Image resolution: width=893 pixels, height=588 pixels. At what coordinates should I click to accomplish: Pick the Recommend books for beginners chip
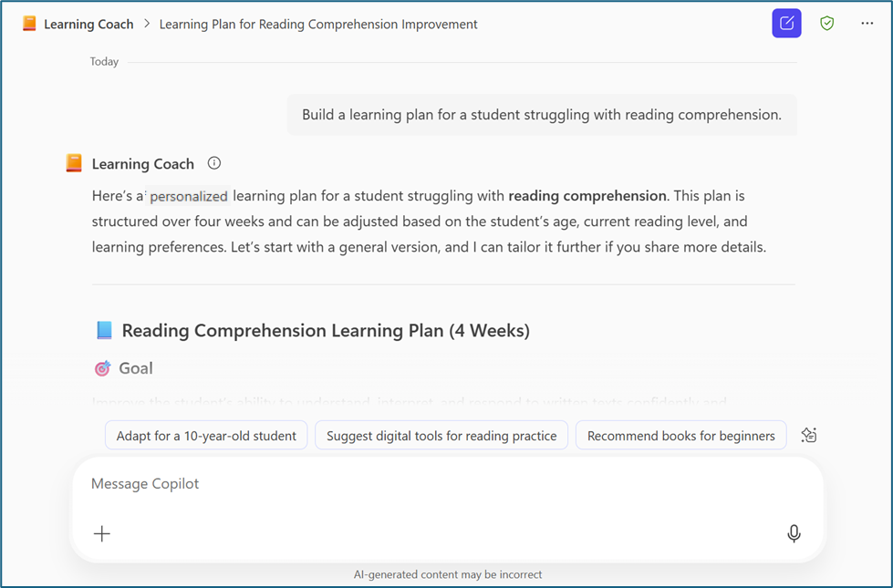click(680, 435)
